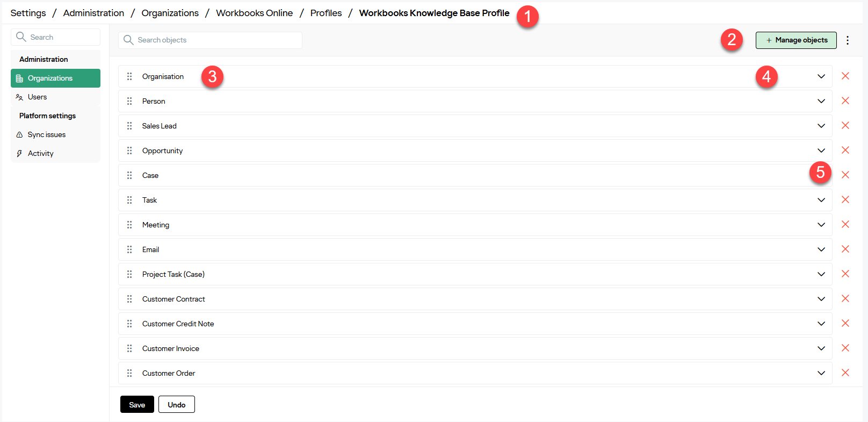Remove the Email object
The height and width of the screenshot is (422, 868).
pyautogui.click(x=845, y=249)
